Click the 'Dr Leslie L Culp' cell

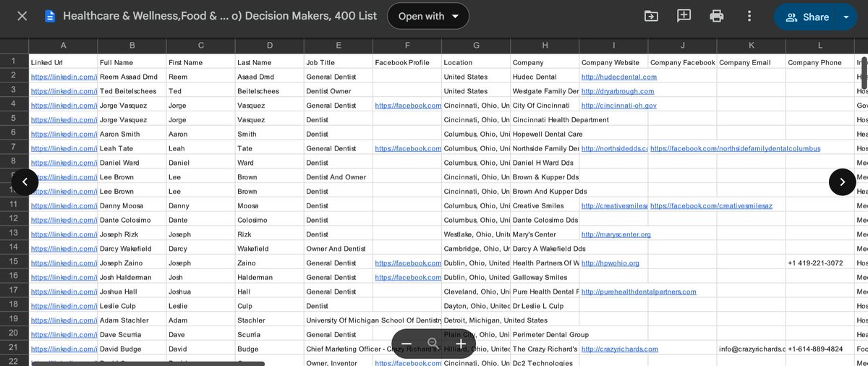pyautogui.click(x=545, y=306)
